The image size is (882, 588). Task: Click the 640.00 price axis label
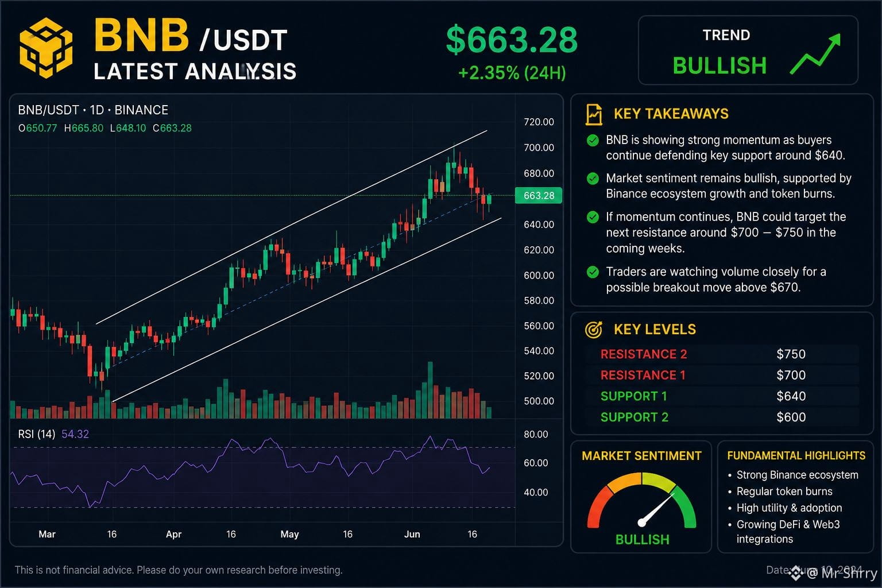pyautogui.click(x=539, y=225)
